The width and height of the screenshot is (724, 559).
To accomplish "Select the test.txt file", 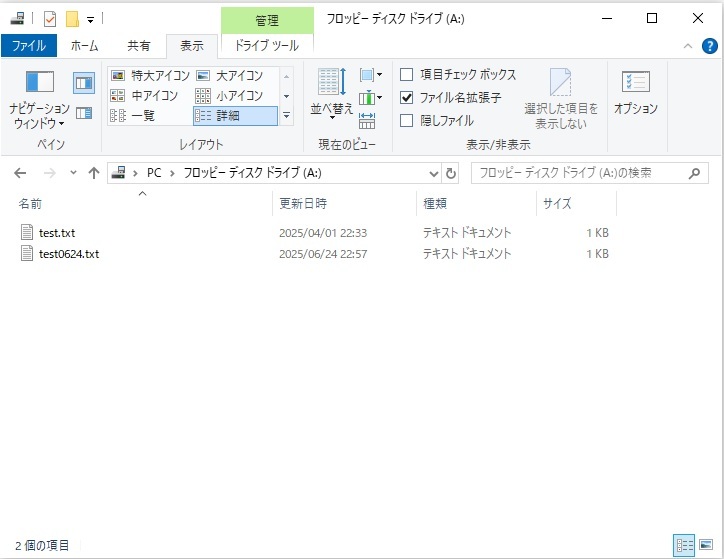I will (57, 233).
